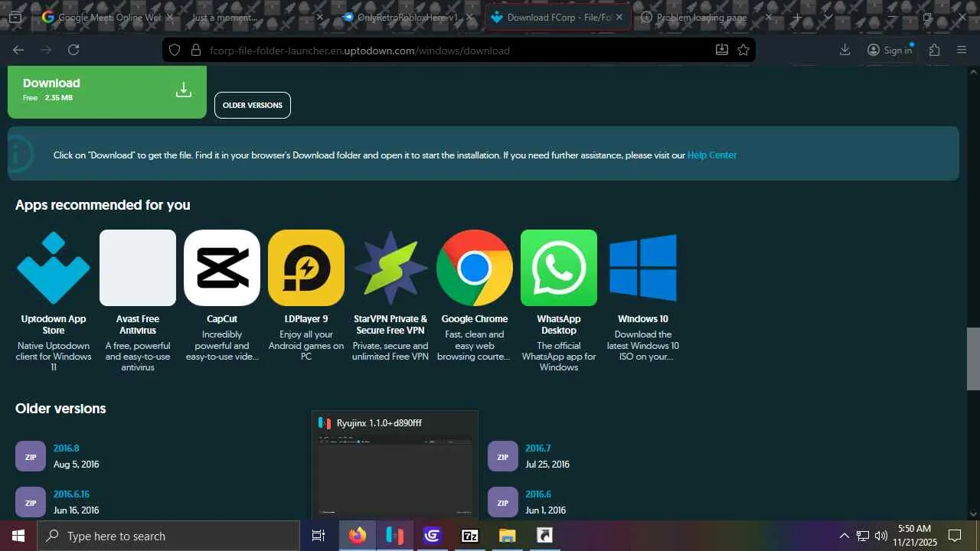Close the OnlyRetroRobloxHere tab
The image size is (980, 551).
point(469,17)
